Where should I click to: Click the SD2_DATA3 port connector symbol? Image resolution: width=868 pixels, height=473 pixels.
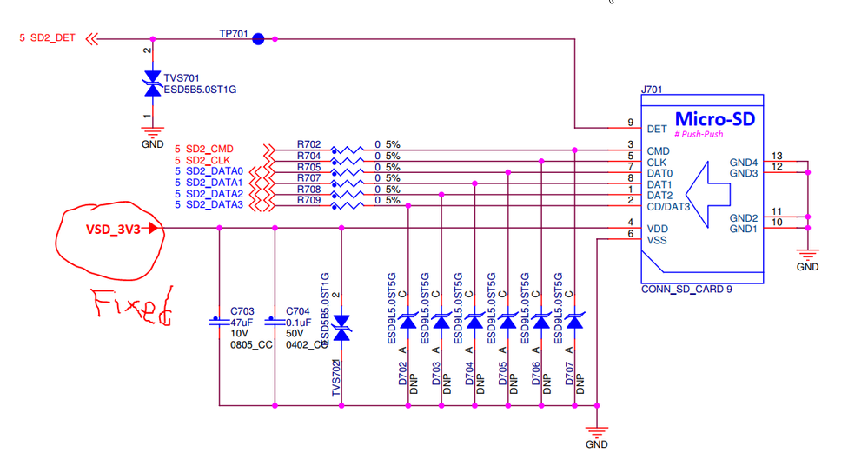coord(262,205)
